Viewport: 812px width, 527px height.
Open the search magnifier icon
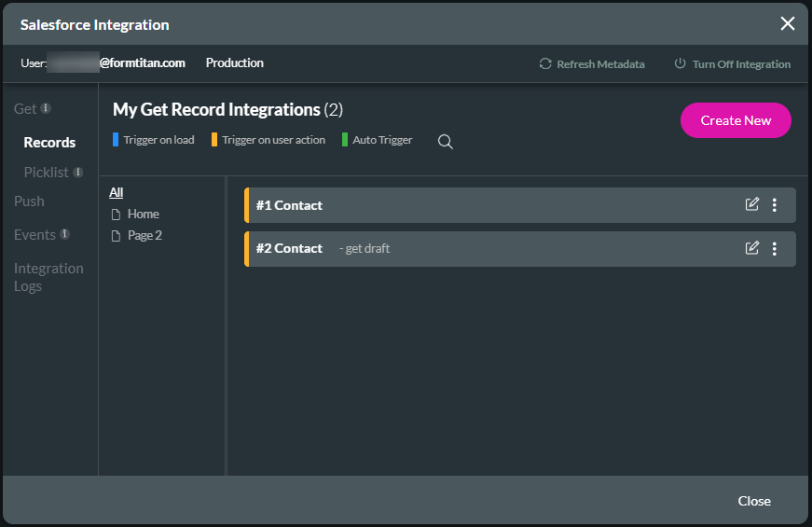pos(445,142)
